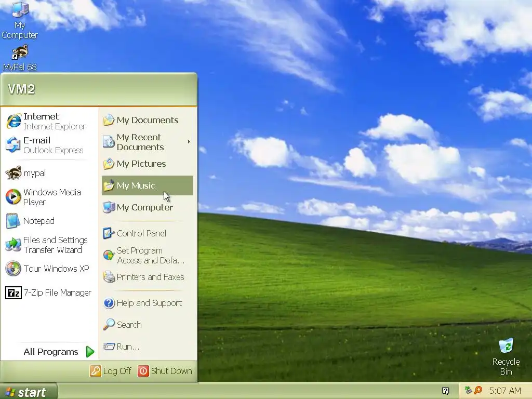Open Control Panel

(148, 233)
